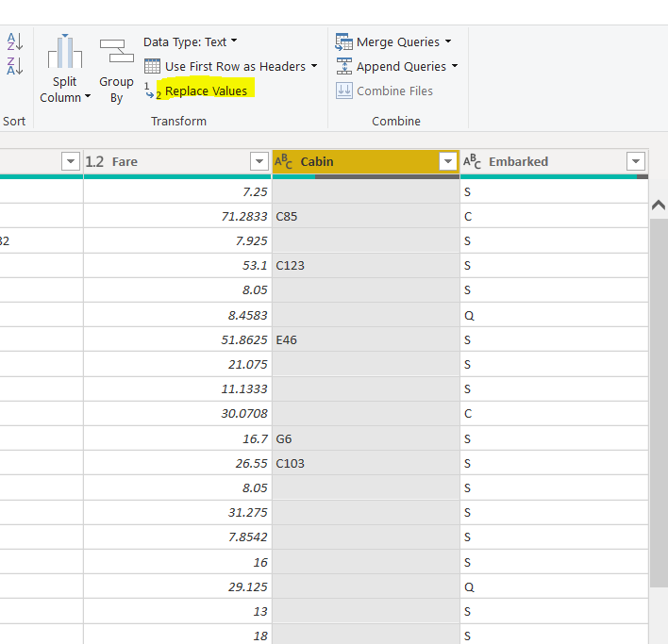Click the Split Column icon

click(65, 53)
